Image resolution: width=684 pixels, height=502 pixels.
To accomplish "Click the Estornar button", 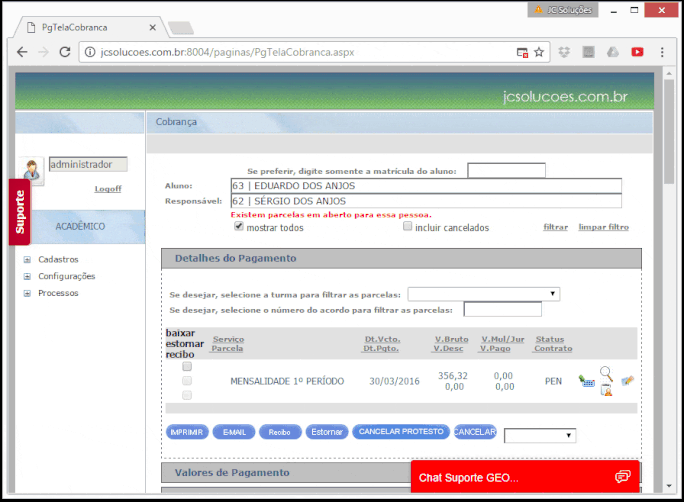I will (x=327, y=432).
